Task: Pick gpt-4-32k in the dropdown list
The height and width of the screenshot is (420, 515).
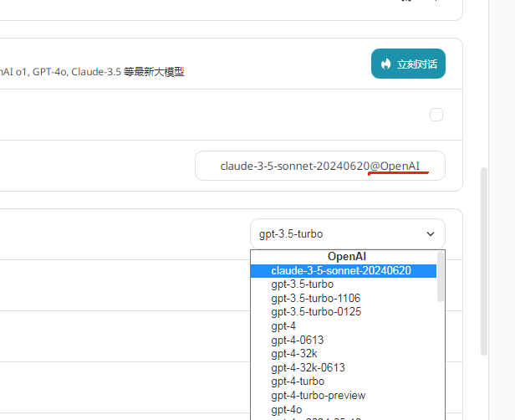Action: pyautogui.click(x=344, y=354)
